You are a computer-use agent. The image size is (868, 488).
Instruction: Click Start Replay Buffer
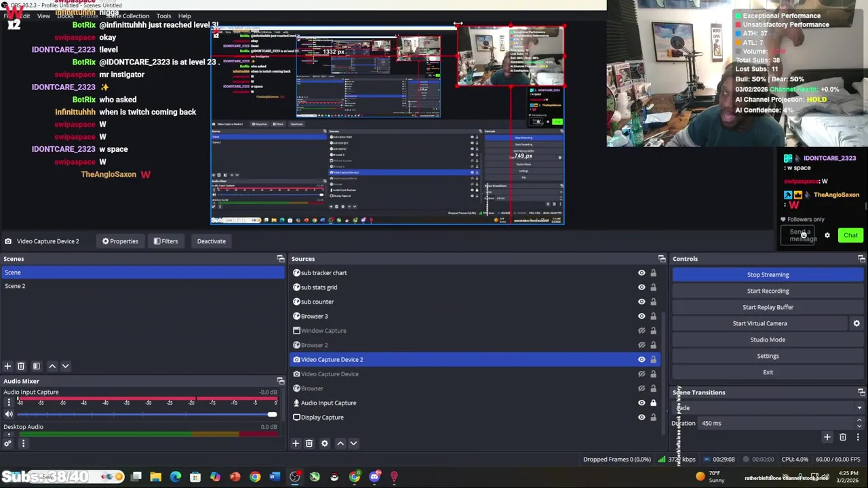tap(768, 307)
